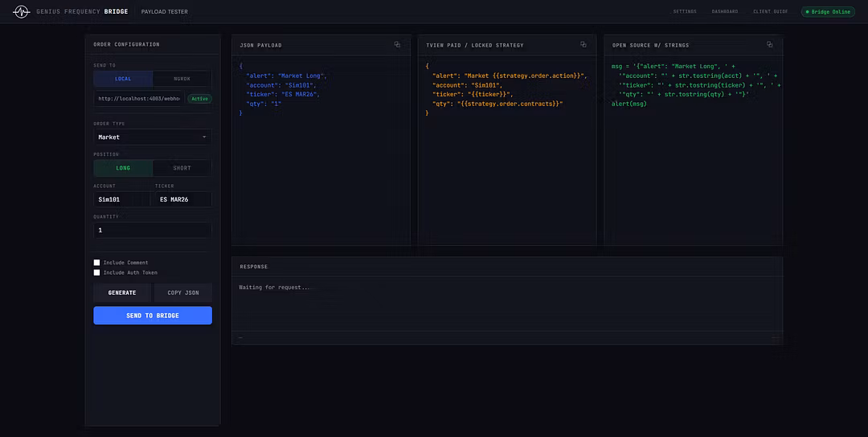Click the Copy JSON button
Image resolution: width=868 pixels, height=437 pixels.
tap(182, 292)
